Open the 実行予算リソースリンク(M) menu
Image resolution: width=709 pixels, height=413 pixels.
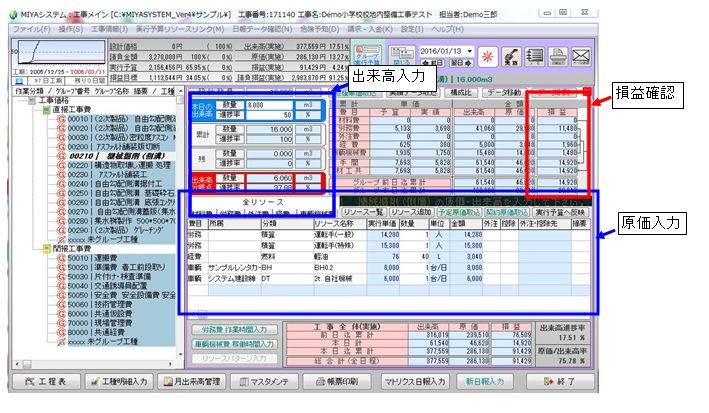click(180, 29)
